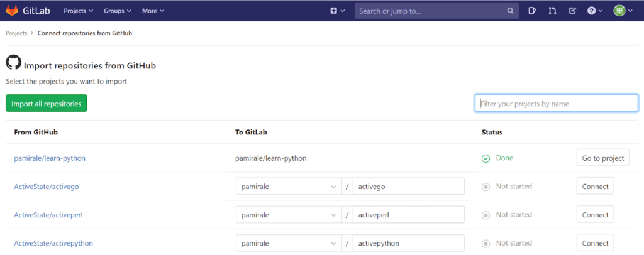Go to Projects breadcrumb link
This screenshot has height=255, width=644.
pyautogui.click(x=16, y=33)
